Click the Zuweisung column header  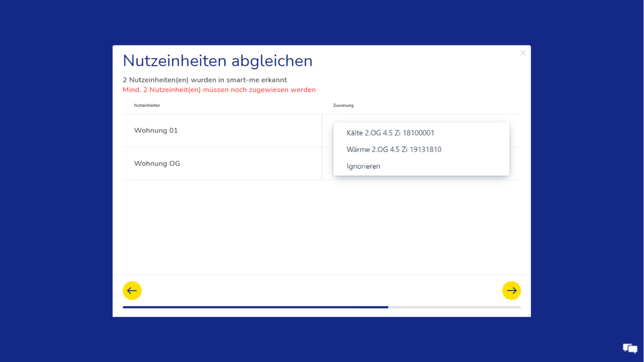tap(343, 105)
